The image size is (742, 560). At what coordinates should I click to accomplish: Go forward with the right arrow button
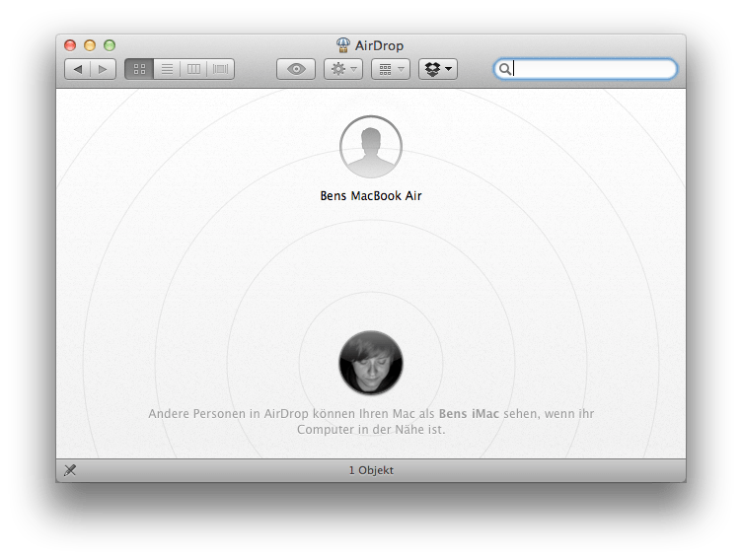[104, 70]
